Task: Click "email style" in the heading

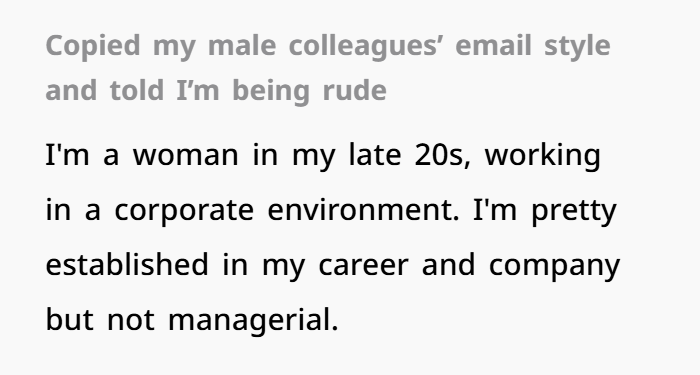Action: click(533, 46)
